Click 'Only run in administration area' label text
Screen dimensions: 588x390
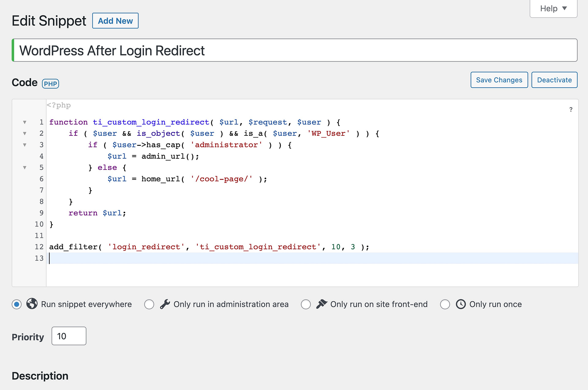pyautogui.click(x=231, y=304)
